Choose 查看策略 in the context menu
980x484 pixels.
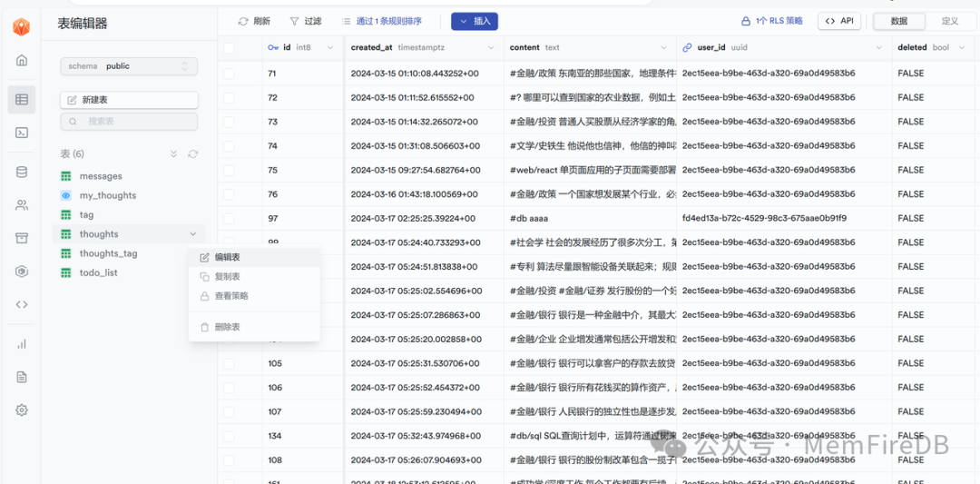(x=254, y=296)
